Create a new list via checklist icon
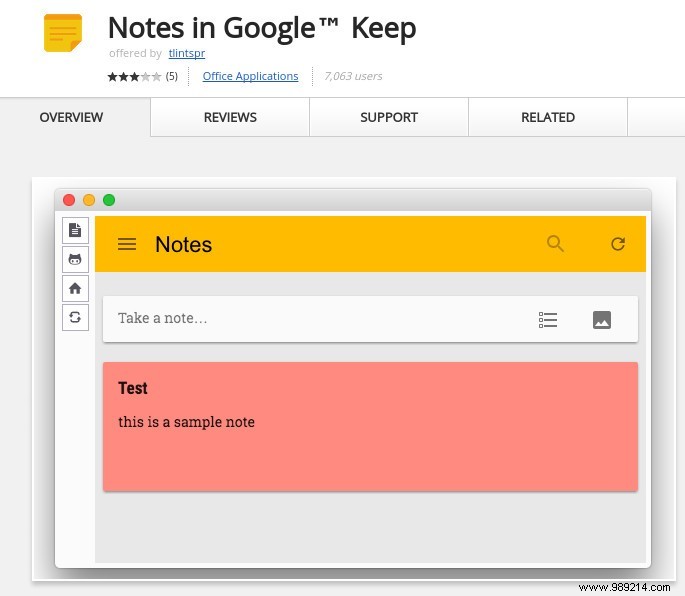Image resolution: width=685 pixels, height=596 pixels. 548,320
